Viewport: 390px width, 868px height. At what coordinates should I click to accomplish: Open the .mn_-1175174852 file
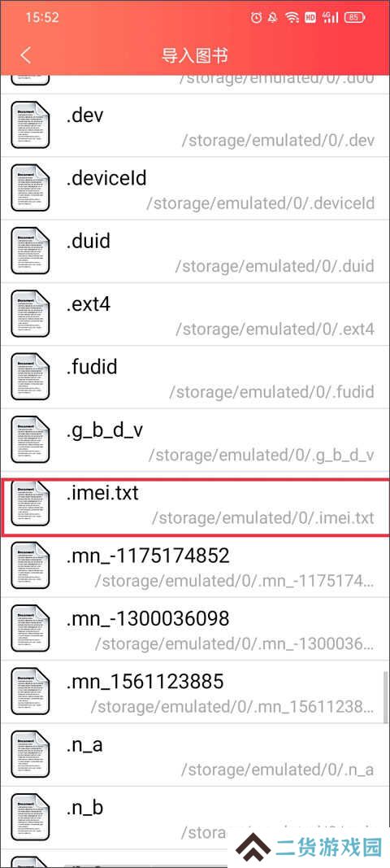195,566
